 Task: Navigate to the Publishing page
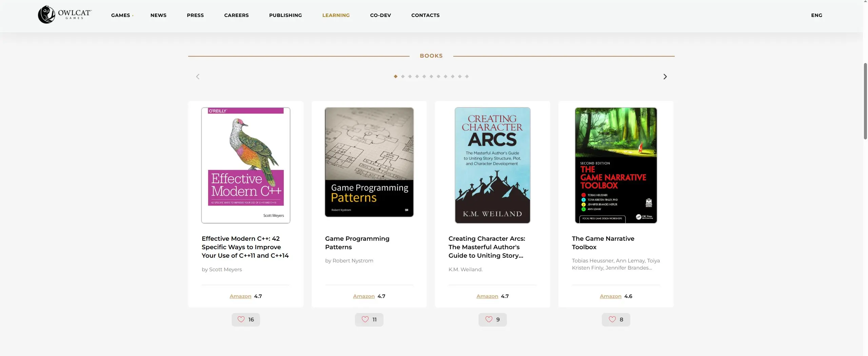[285, 15]
